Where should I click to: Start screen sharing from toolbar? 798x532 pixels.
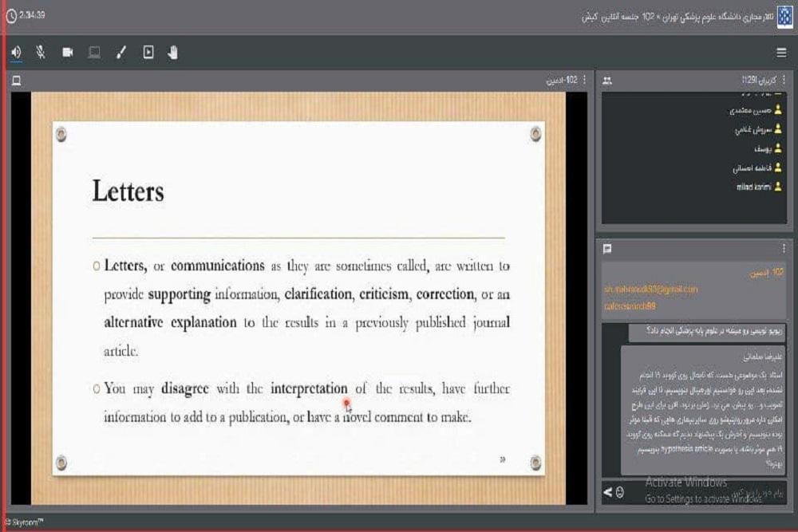[x=94, y=53]
